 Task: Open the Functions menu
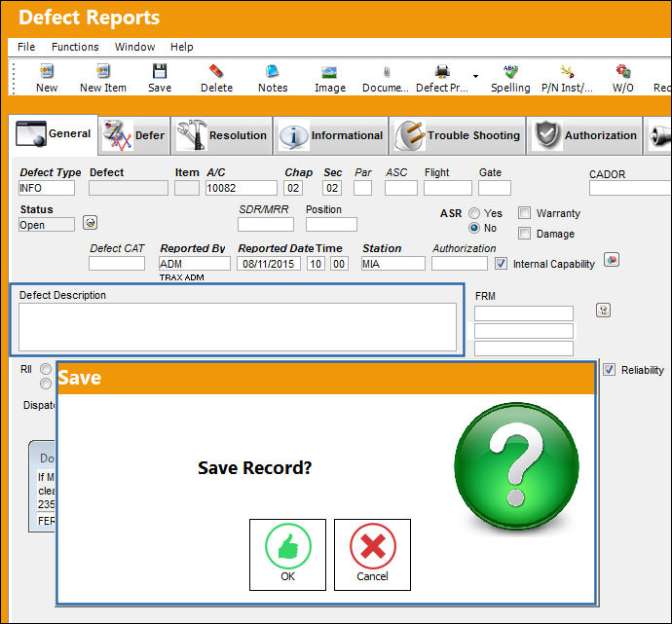coord(75,47)
